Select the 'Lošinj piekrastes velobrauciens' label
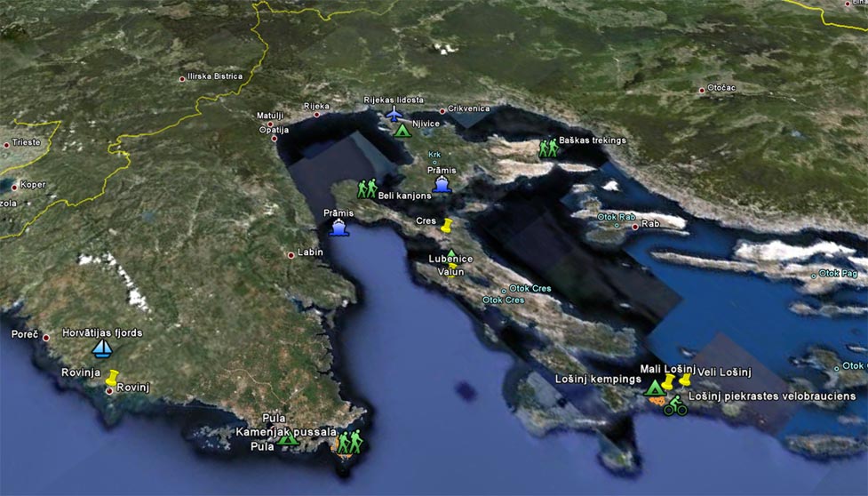 point(772,396)
